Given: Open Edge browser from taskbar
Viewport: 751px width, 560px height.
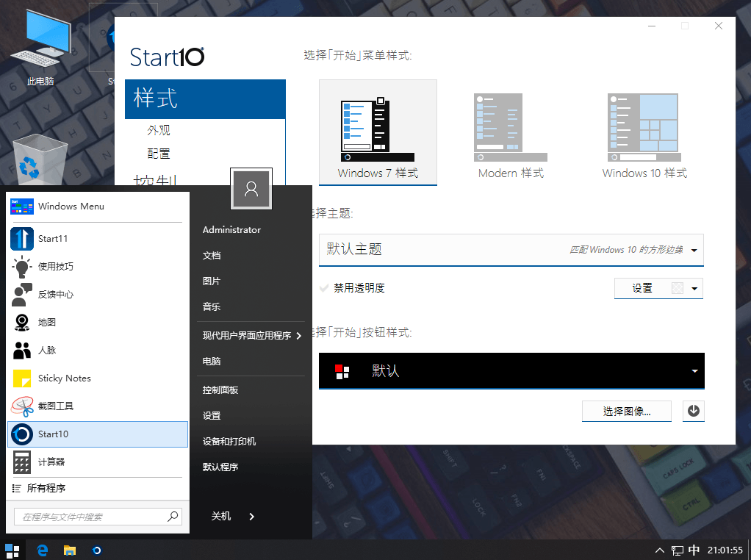Looking at the screenshot, I should 42,550.
